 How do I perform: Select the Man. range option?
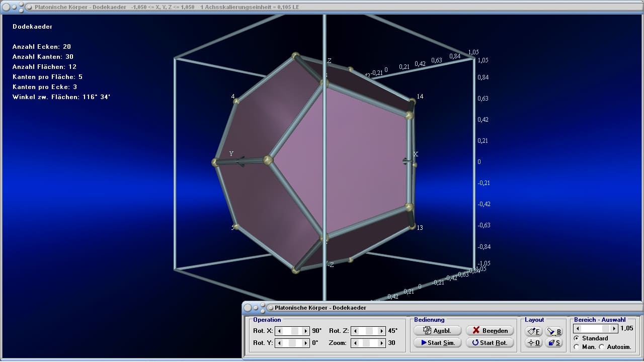click(585, 347)
